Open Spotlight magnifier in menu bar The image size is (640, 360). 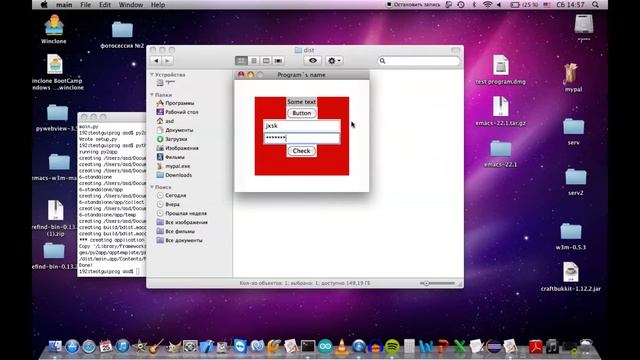(x=596, y=4)
